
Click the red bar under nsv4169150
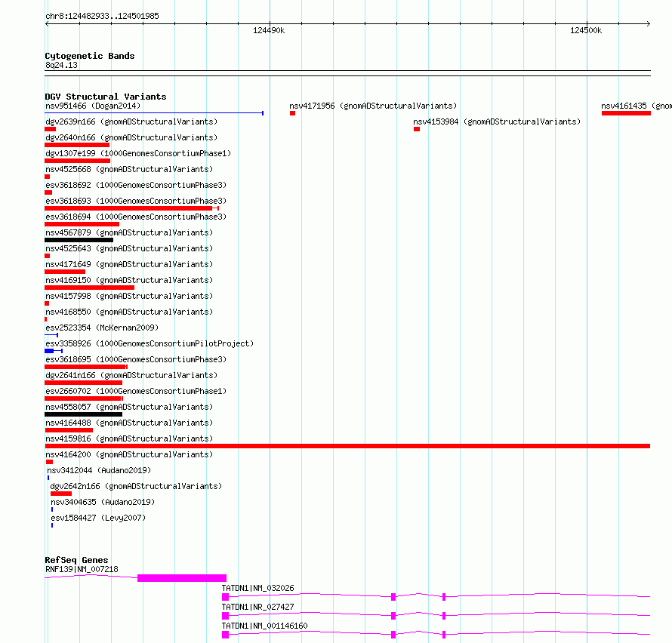pos(89,288)
